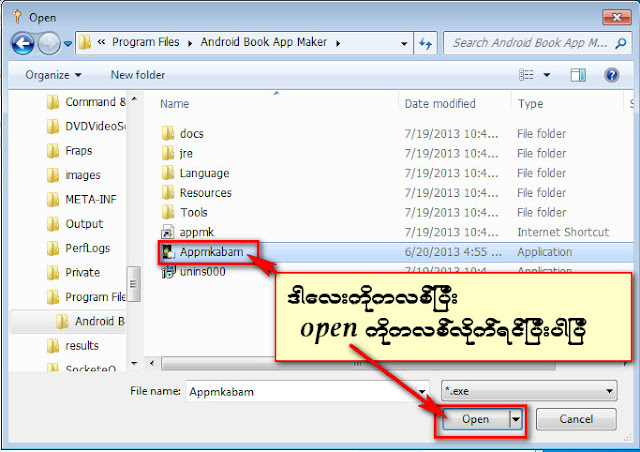Click the search magnifier icon
The image size is (640, 452).
click(x=621, y=43)
